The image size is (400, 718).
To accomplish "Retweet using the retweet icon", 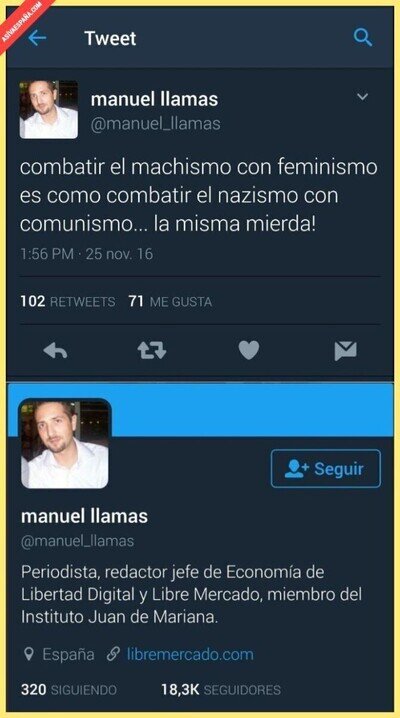I will pos(152,351).
